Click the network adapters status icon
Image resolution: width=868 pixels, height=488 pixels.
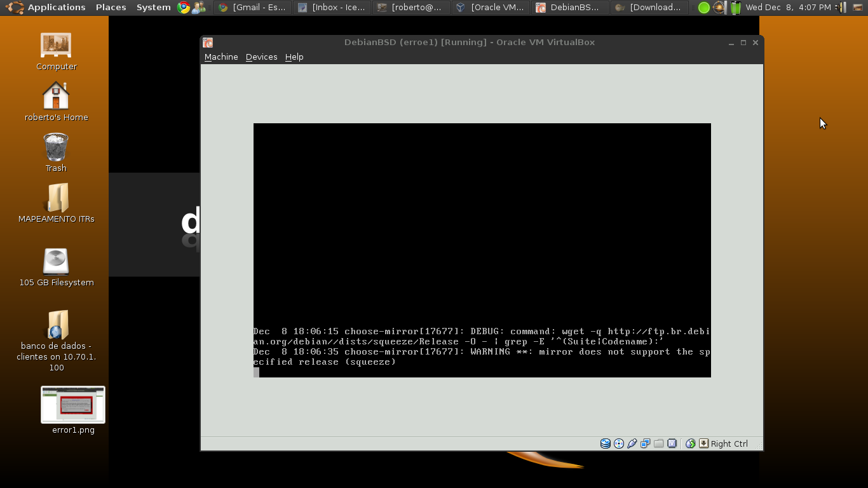pyautogui.click(x=646, y=444)
